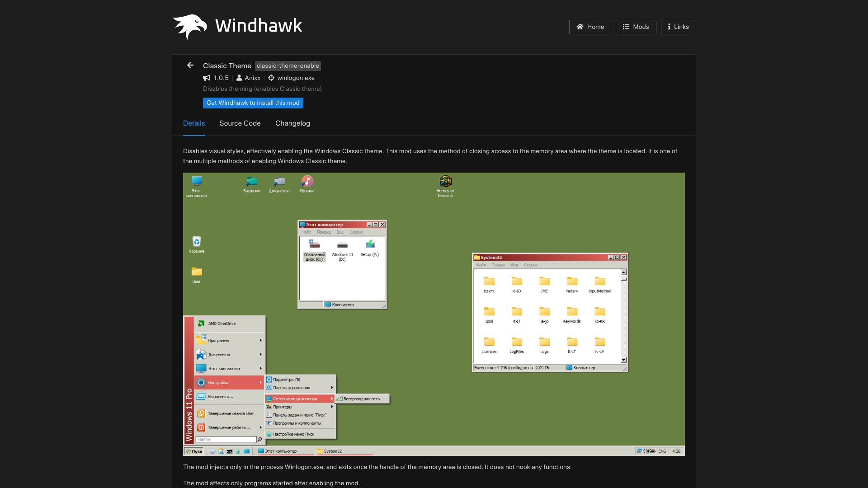Click the User folder desktop icon in screenshot
868x488 pixels.
tap(196, 275)
